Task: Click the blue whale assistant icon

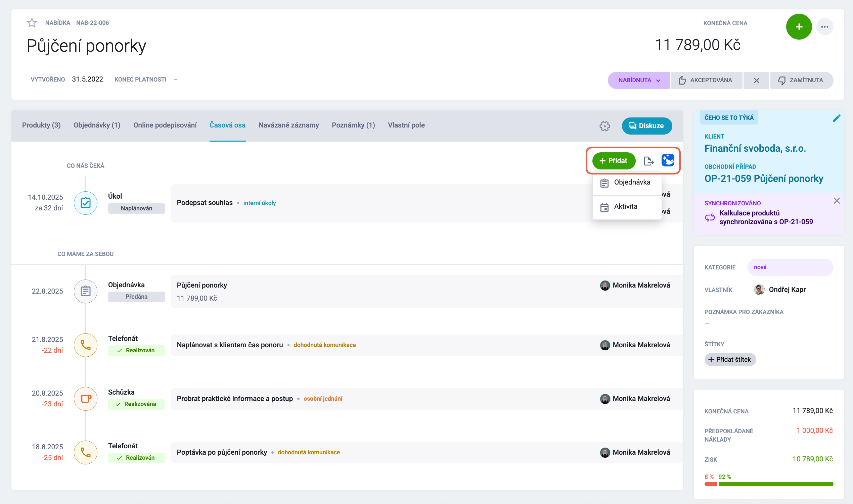Action: click(667, 160)
